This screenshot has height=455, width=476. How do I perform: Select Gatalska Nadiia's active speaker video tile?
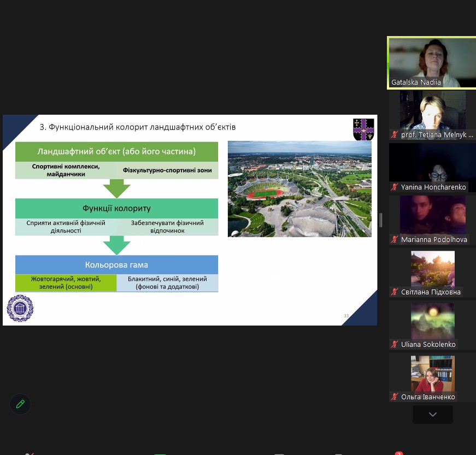(x=431, y=62)
